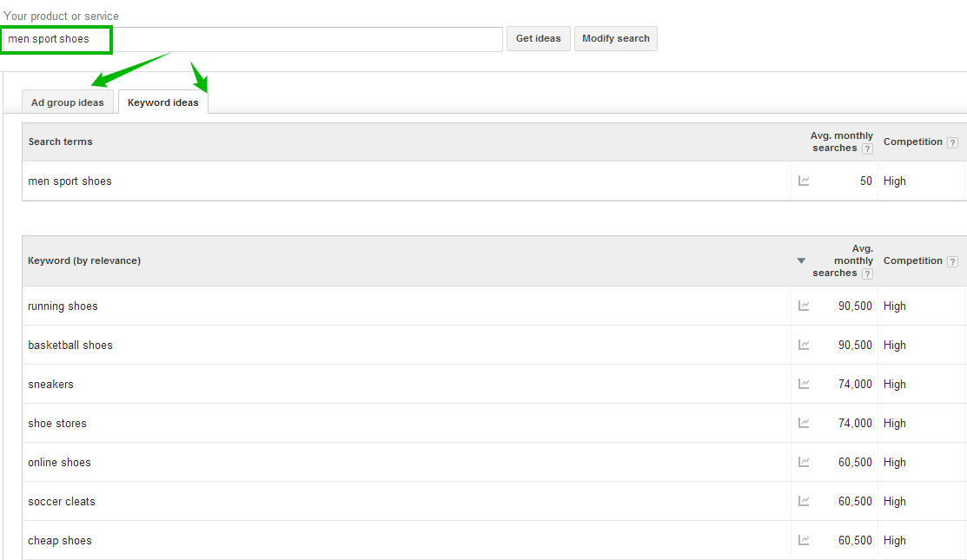
Task: Open trend chart icon for soccer cleats
Action: click(x=804, y=502)
